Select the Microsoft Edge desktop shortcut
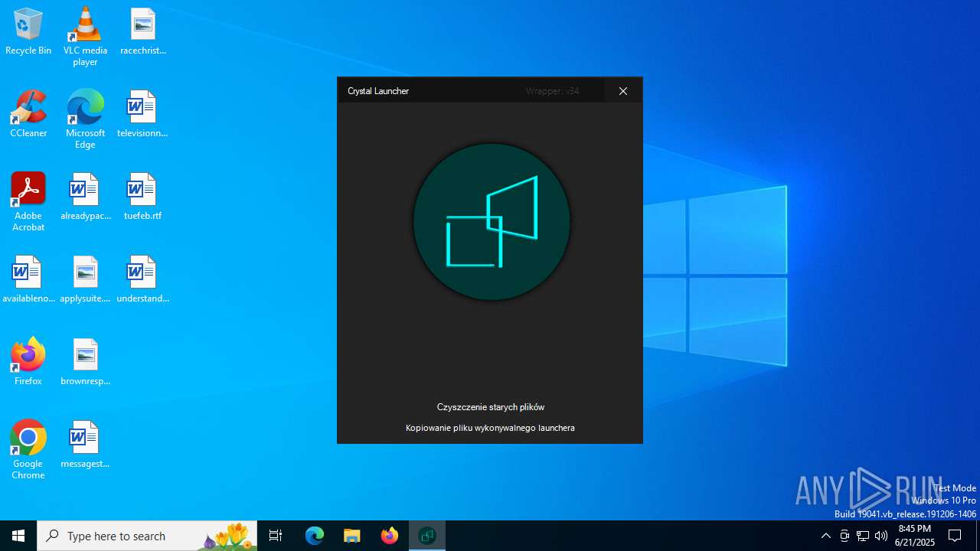This screenshot has width=980, height=551. pos(85,119)
